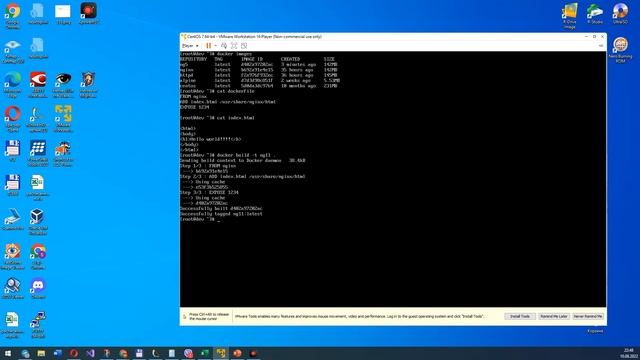Open the Nero Burning ROM desktop icon
The height and width of the screenshot is (360, 640).
[620, 50]
